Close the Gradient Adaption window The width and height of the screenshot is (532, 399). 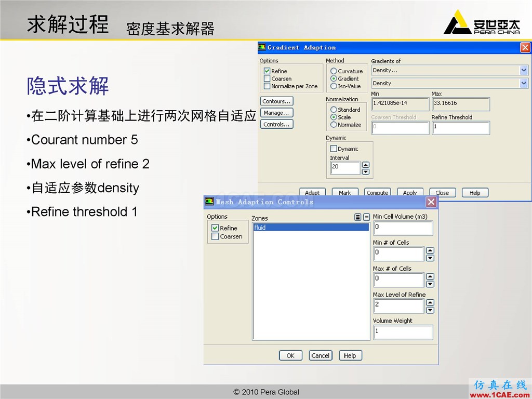click(525, 47)
